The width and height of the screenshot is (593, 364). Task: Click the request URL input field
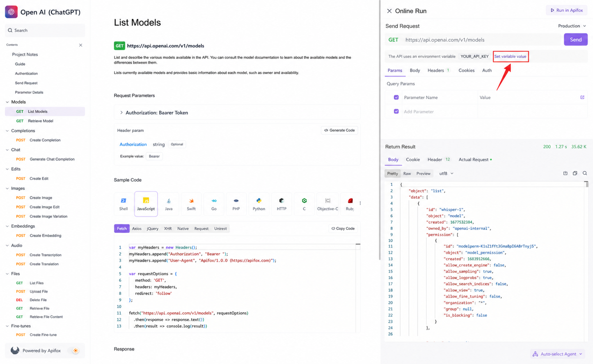[x=482, y=40]
